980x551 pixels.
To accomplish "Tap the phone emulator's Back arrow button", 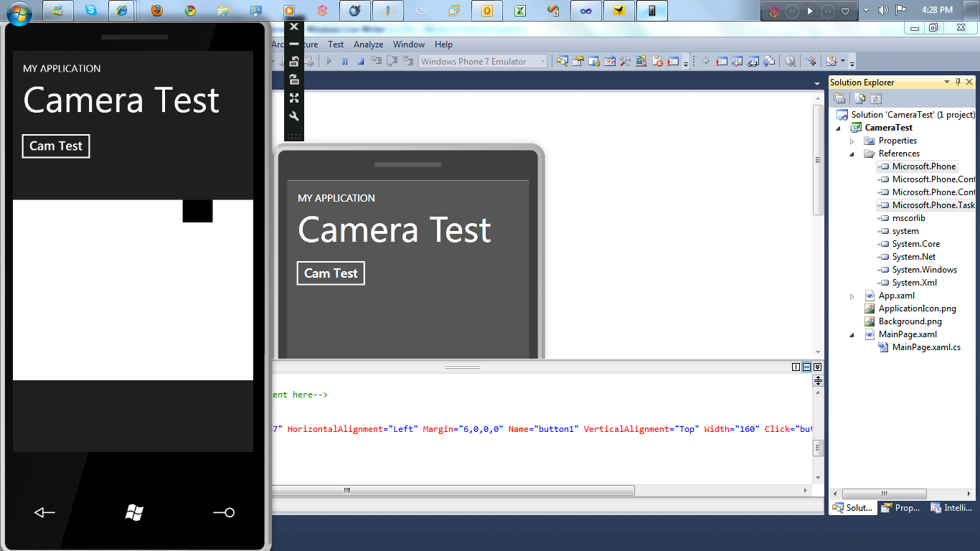I will point(44,512).
